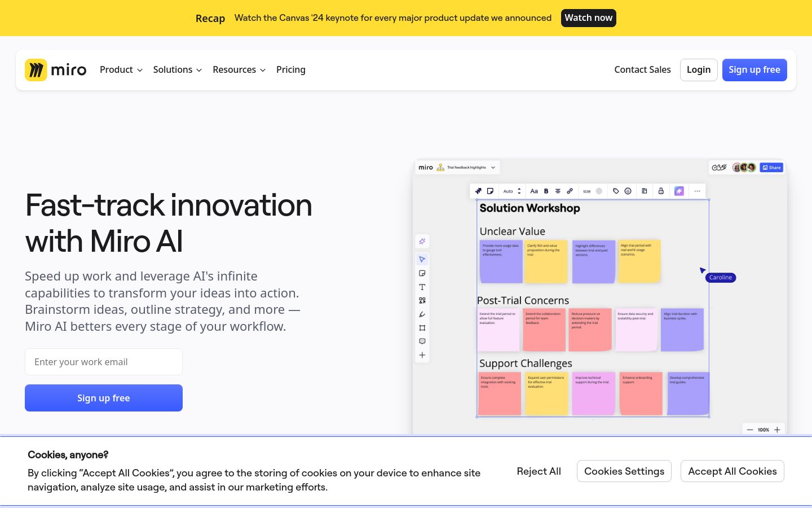Click the link icon in board formatting toolbar
This screenshot has width=812, height=508.
coord(570,191)
